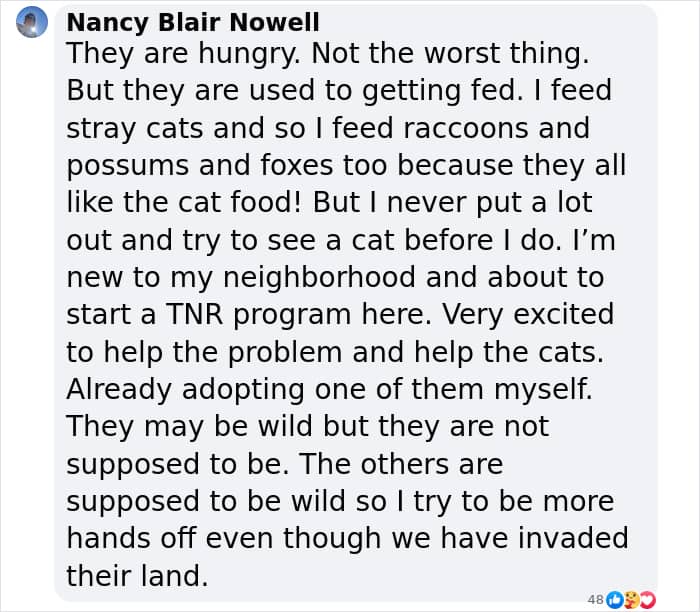Open the 48 reactions count
The height and width of the screenshot is (612, 700).
point(596,600)
